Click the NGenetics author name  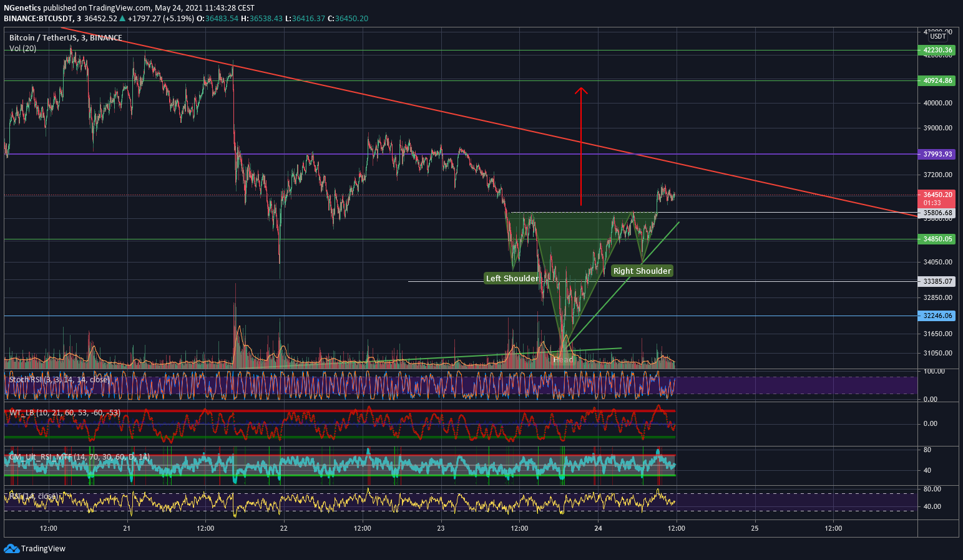tap(22, 8)
